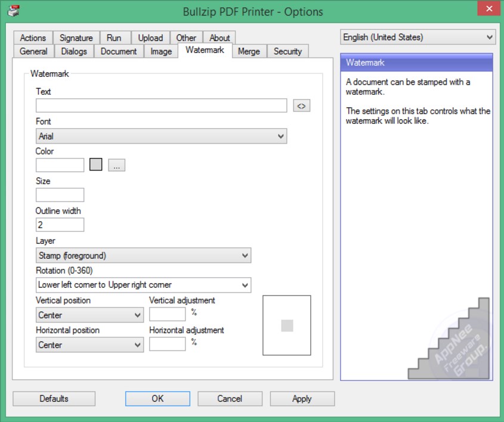Image resolution: width=504 pixels, height=422 pixels.
Task: Open the About tab
Action: tap(219, 37)
